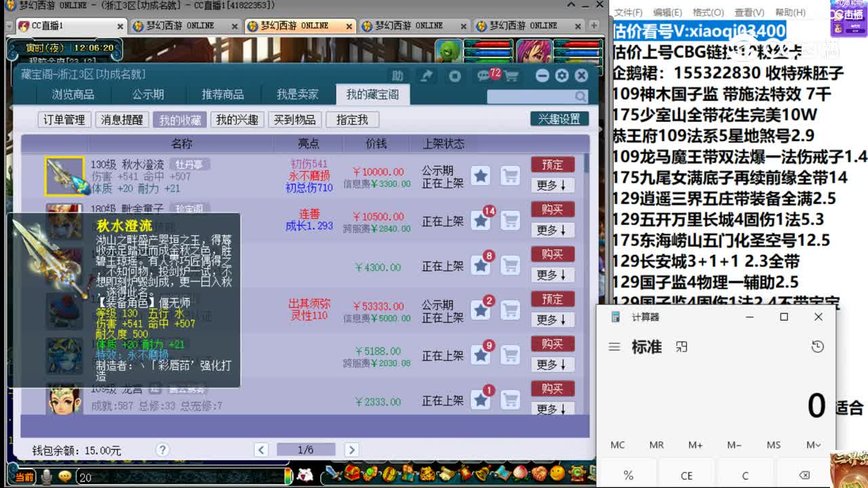The height and width of the screenshot is (488, 868).
Task: Expand 更多 for the ¥4300.00 row
Action: [553, 274]
